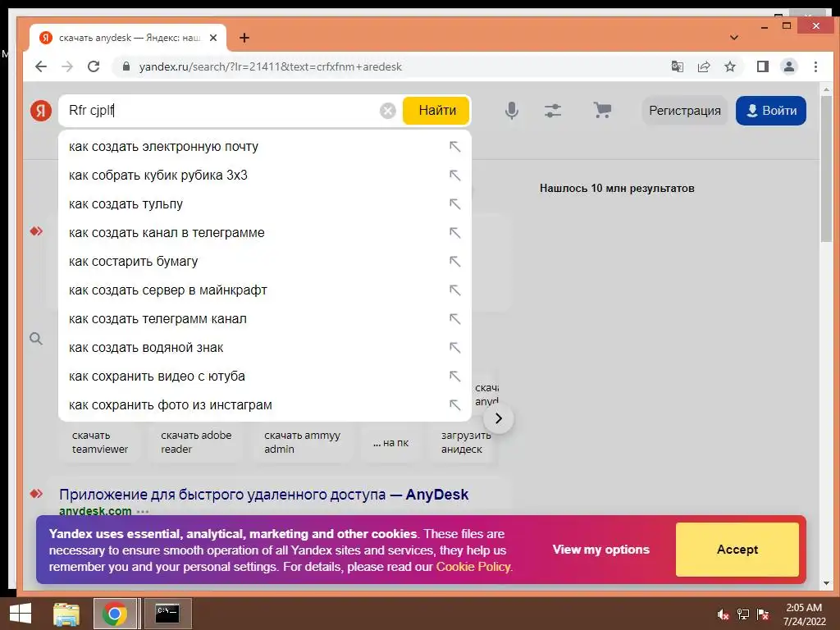Viewport: 840px width, 630px height.
Task: Accept Yandex cookies
Action: click(x=737, y=550)
